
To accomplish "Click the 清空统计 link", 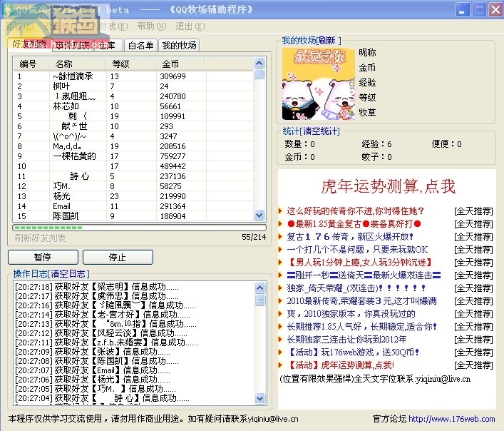I will click(x=320, y=131).
